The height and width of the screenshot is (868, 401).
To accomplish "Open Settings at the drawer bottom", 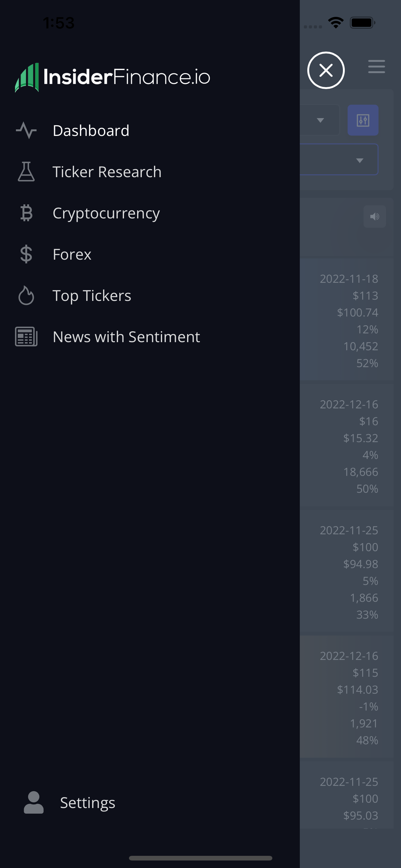I will coord(87,802).
